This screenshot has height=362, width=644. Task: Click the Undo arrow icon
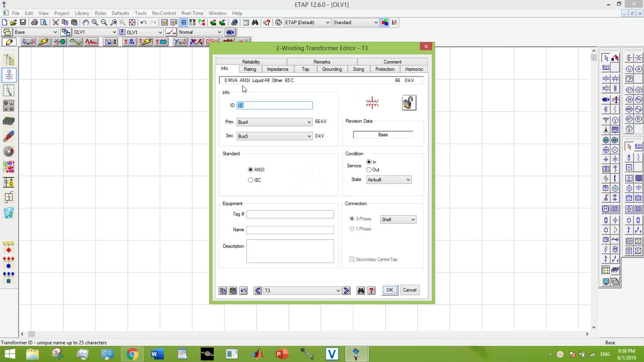143,23
